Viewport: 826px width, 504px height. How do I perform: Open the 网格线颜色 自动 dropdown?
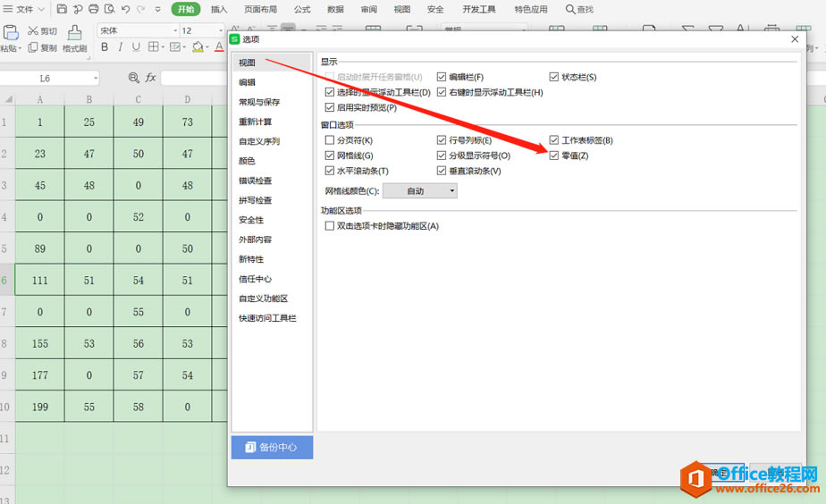click(420, 191)
